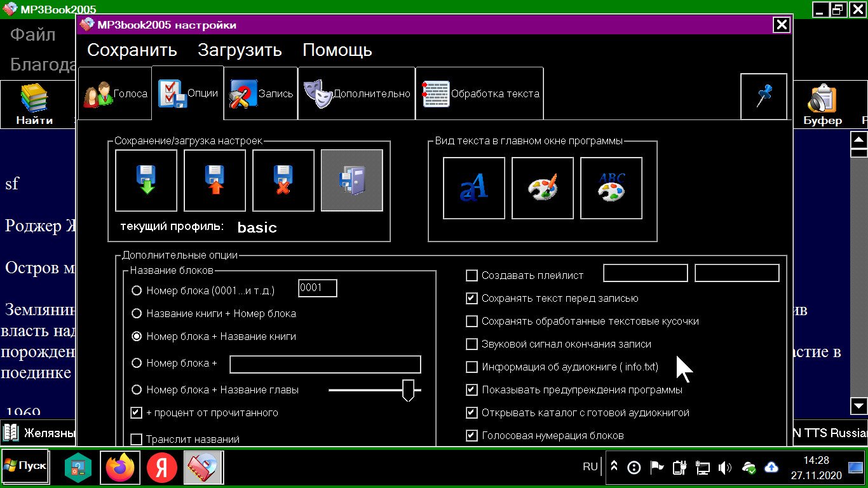Enable Сохранять обработанные текстовые кусочки checkbox
Screen dimensions: 868x488
(x=471, y=322)
